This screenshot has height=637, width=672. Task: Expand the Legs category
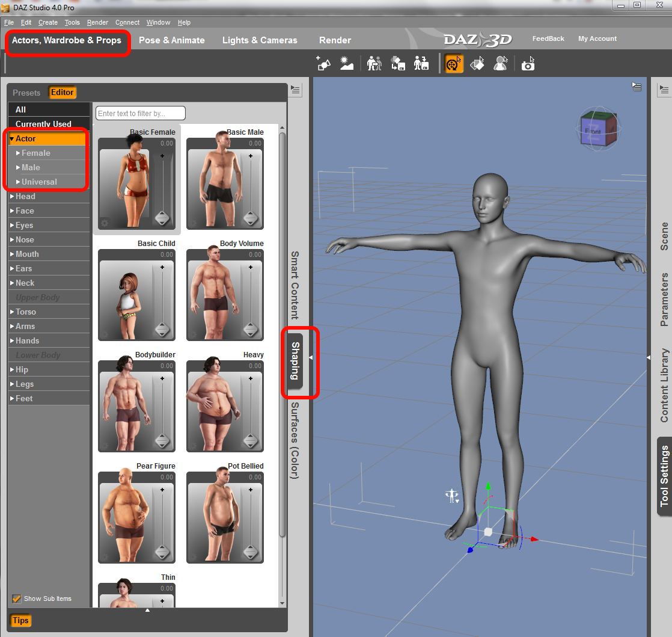[x=12, y=384]
